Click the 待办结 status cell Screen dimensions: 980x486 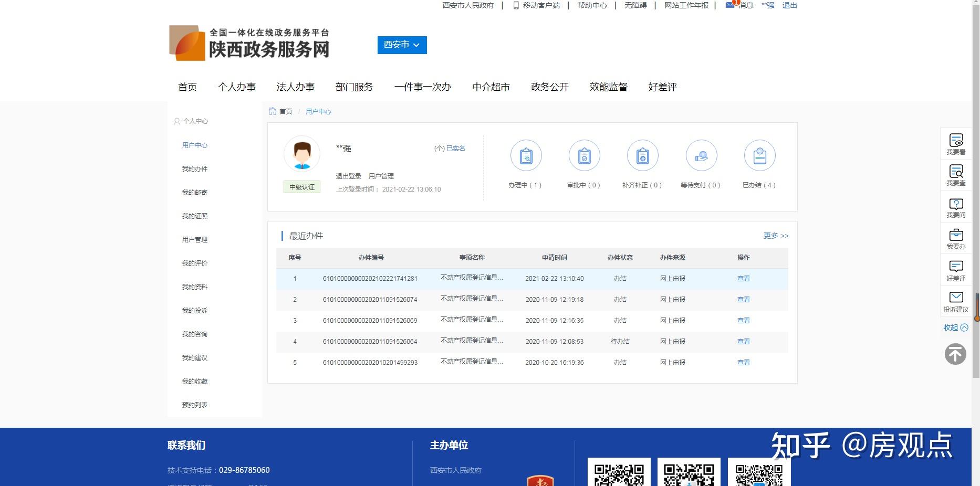pyautogui.click(x=620, y=342)
